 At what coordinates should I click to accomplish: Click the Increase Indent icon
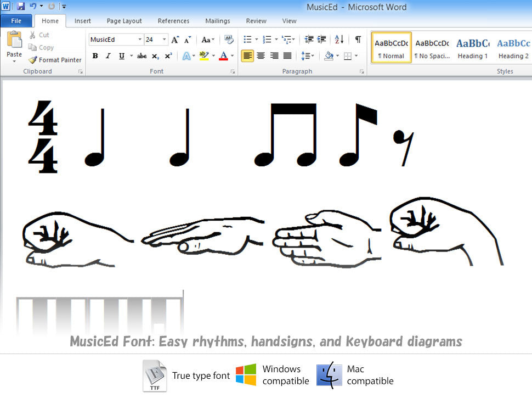click(322, 40)
